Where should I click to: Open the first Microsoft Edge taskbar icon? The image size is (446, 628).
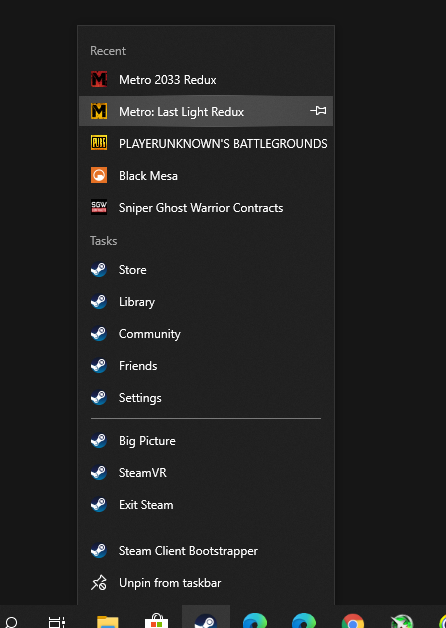[255, 620]
